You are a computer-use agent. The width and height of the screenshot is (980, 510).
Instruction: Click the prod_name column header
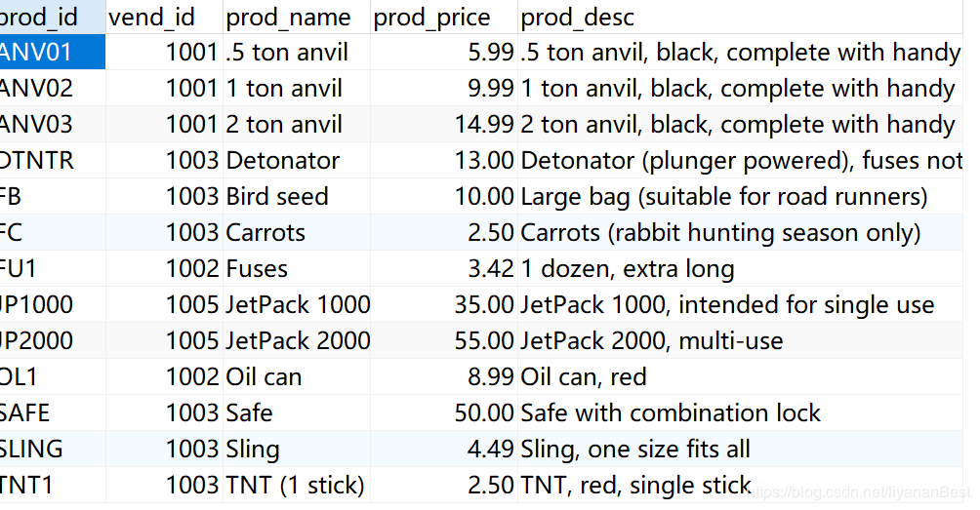(x=288, y=17)
